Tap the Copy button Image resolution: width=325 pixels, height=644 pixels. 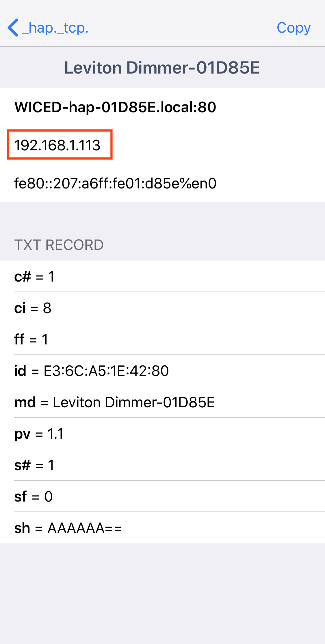(294, 28)
